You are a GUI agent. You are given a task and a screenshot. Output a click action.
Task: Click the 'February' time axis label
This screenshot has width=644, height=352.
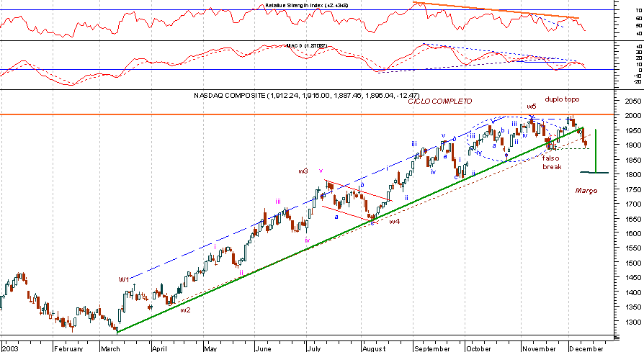(69, 348)
